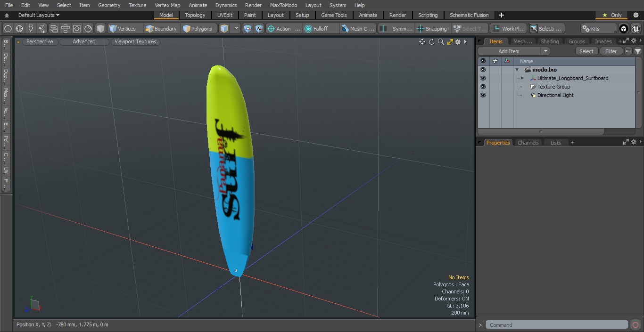Open Mesh Constraint options
Image resolution: width=644 pixels, height=332 pixels.
click(x=358, y=29)
